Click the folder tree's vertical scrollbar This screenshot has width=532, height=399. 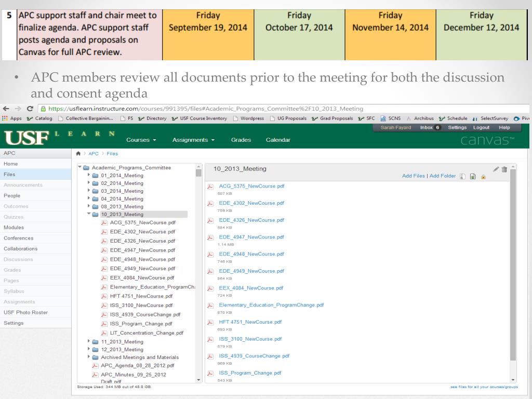pyautogui.click(x=198, y=273)
